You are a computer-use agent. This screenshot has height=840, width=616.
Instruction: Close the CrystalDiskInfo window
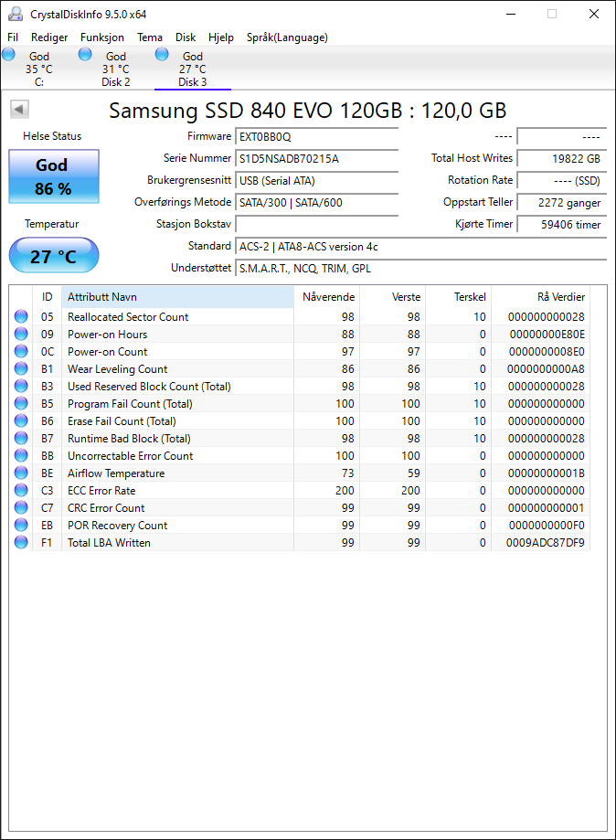pos(594,14)
